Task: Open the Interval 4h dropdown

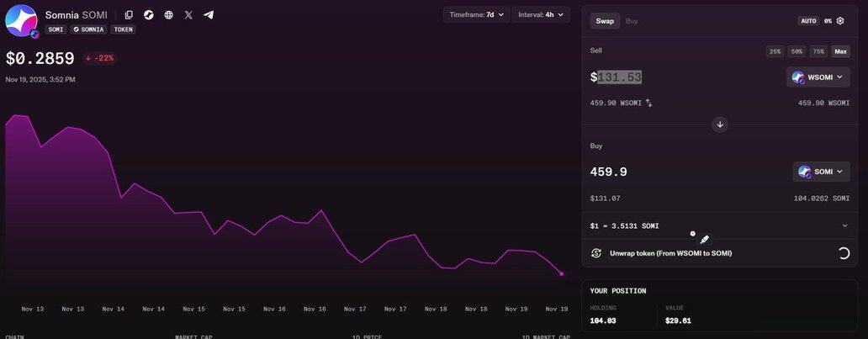Action: tap(540, 14)
